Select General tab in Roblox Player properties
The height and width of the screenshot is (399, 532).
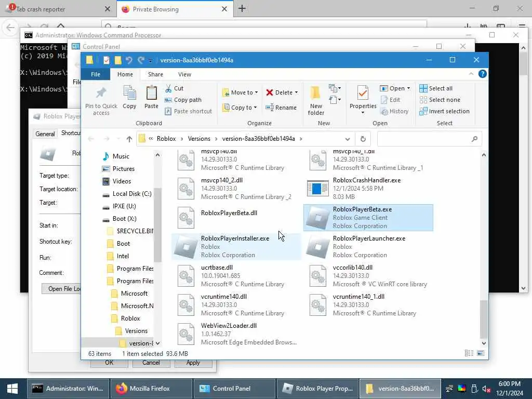45,134
